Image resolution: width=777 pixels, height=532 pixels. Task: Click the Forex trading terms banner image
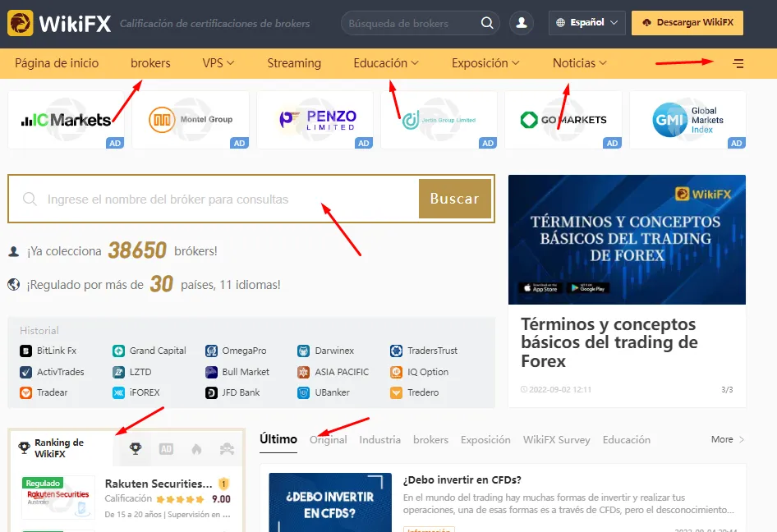tap(627, 240)
